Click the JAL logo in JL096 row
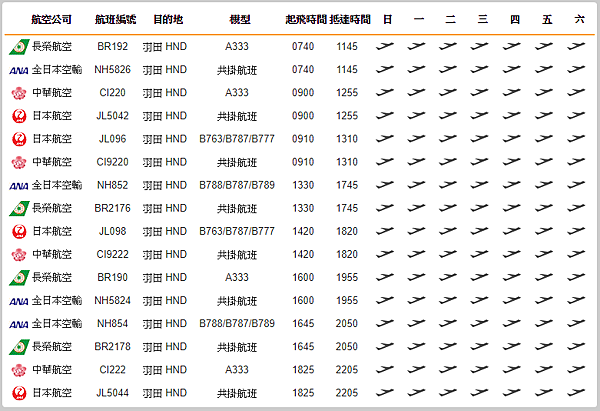Screen dimensions: 600x411 (19, 139)
